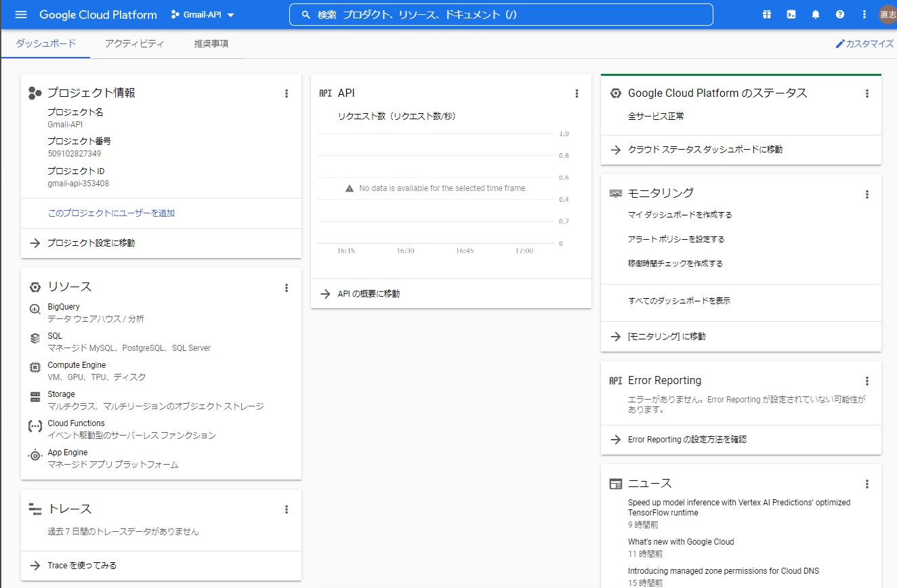
Task: Click the API card header icon
Action: pyautogui.click(x=325, y=93)
